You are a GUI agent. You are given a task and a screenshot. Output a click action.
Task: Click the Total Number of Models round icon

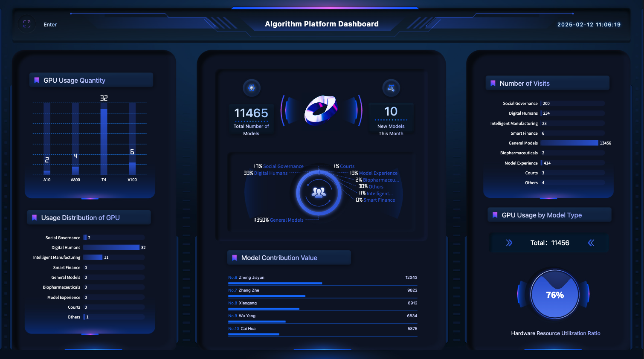coord(252,88)
